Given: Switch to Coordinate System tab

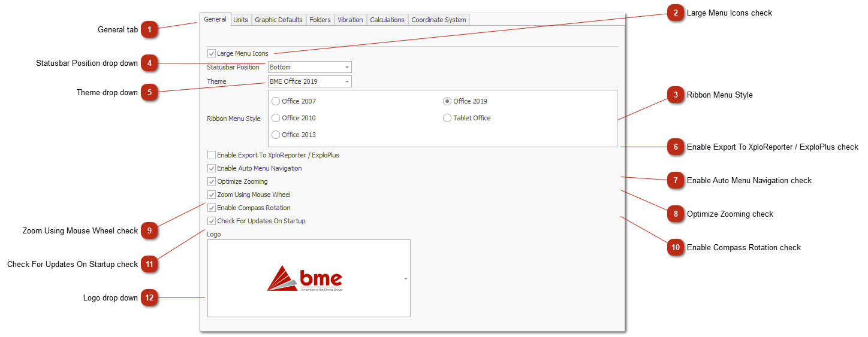Looking at the screenshot, I should (438, 20).
